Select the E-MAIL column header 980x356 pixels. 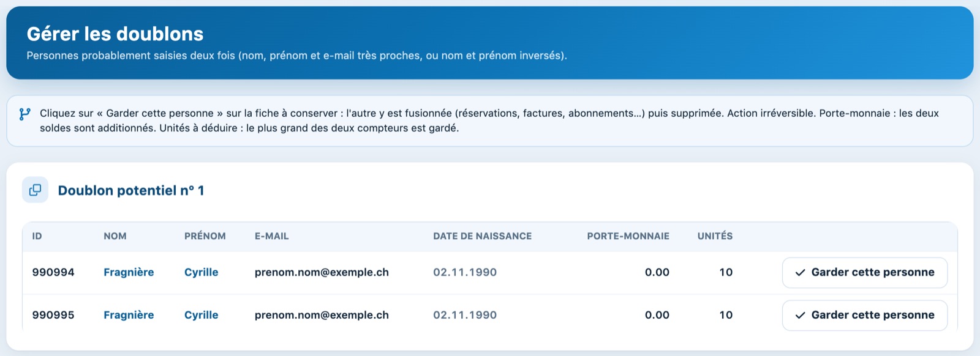coord(272,236)
